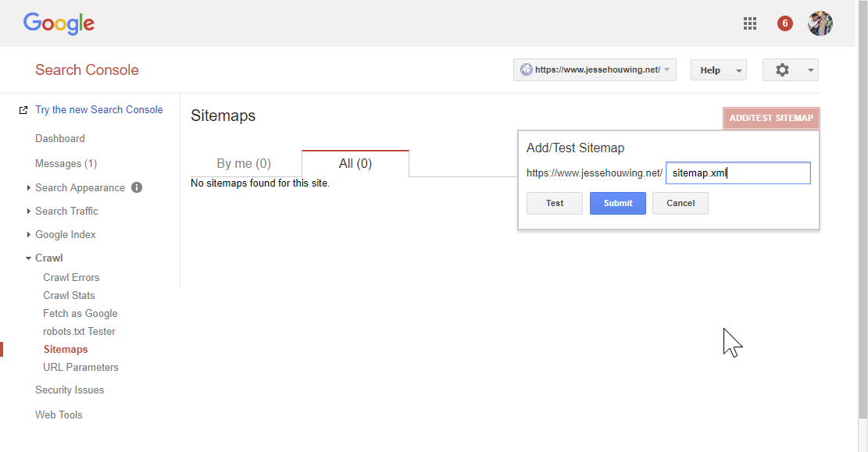Go to Fetch as Google
Image resolution: width=868 pixels, height=452 pixels.
80,314
